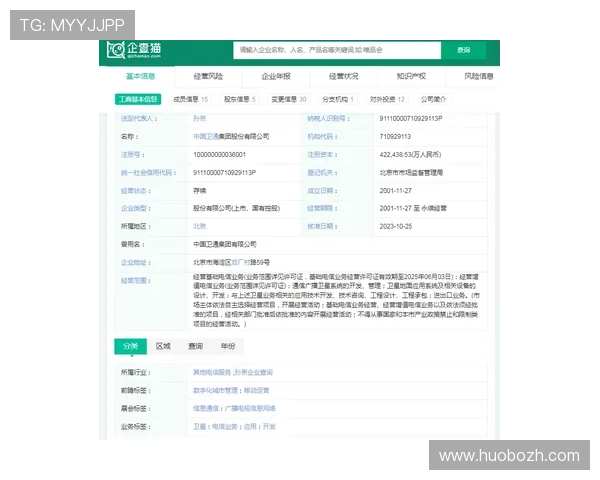Open the 开发 business tag link
Screen dimensions: 600x480
pos(269,427)
